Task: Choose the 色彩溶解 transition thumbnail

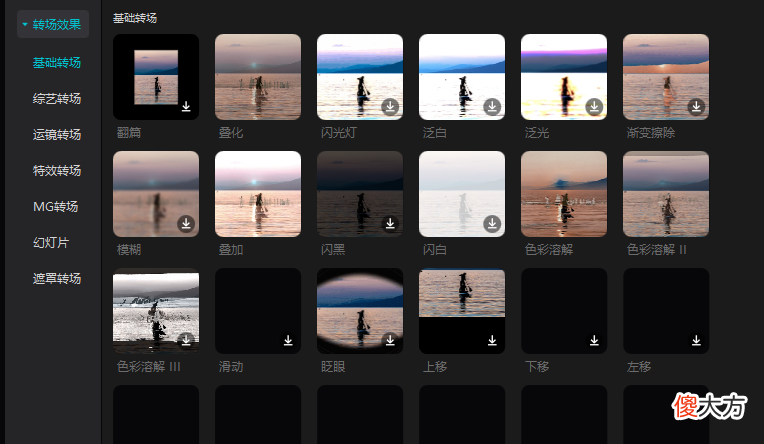Action: point(564,194)
